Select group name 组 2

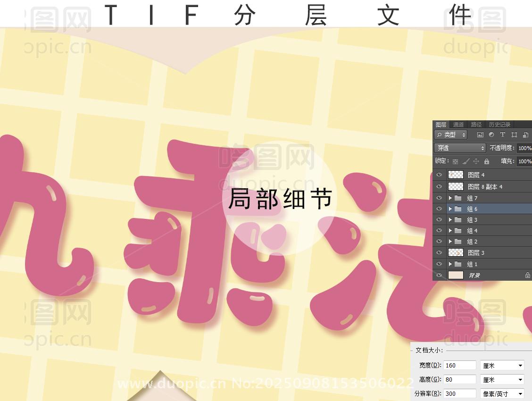pos(472,242)
